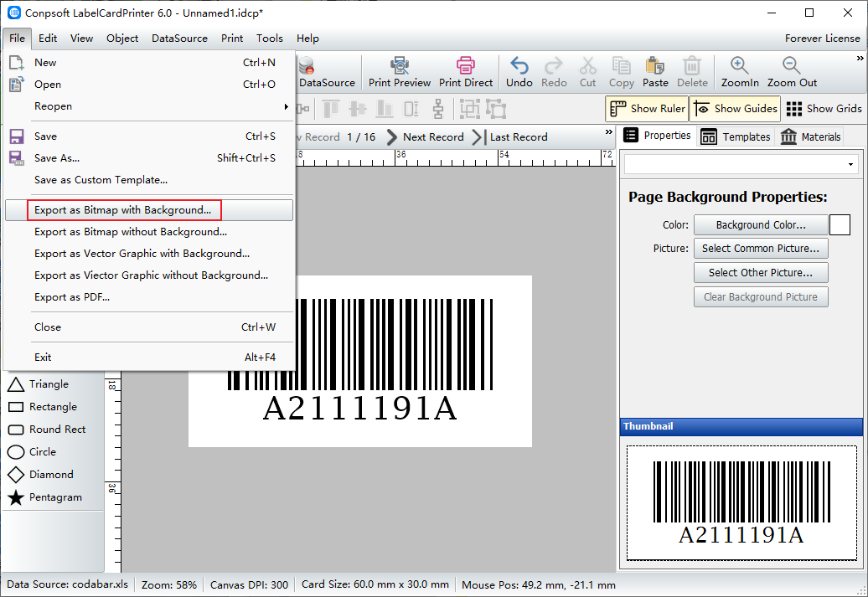
Task: Select the Round Rect shape tool
Action: [47, 430]
